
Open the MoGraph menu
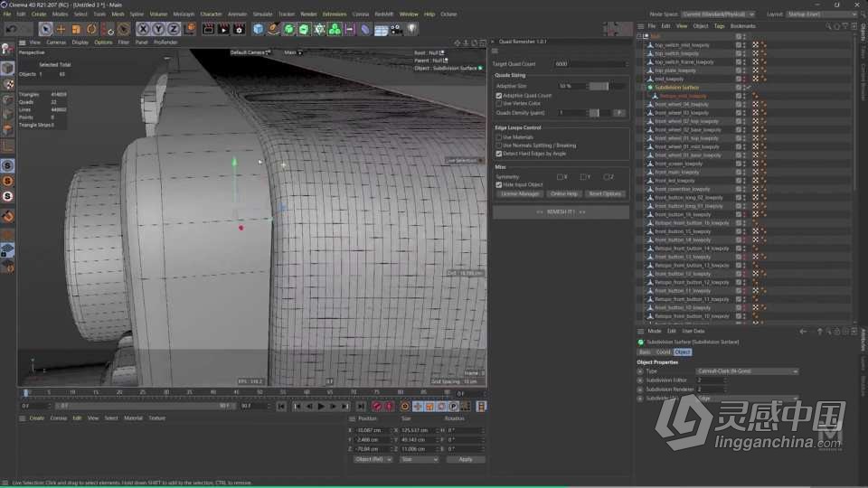click(x=184, y=14)
